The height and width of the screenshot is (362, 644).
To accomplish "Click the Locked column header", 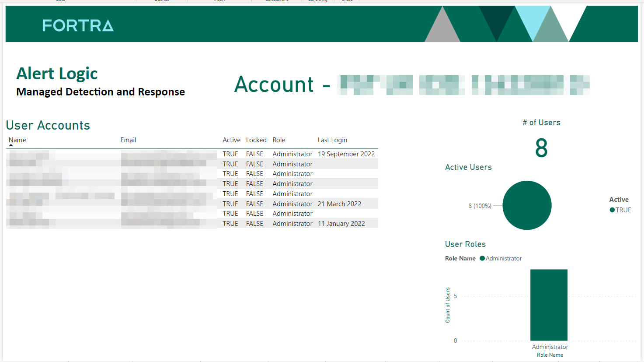I will click(256, 140).
